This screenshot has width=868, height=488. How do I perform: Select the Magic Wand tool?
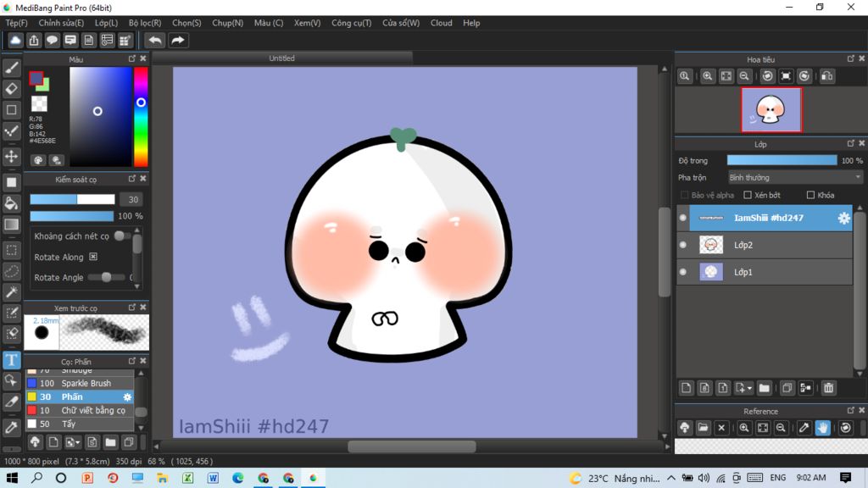12,292
